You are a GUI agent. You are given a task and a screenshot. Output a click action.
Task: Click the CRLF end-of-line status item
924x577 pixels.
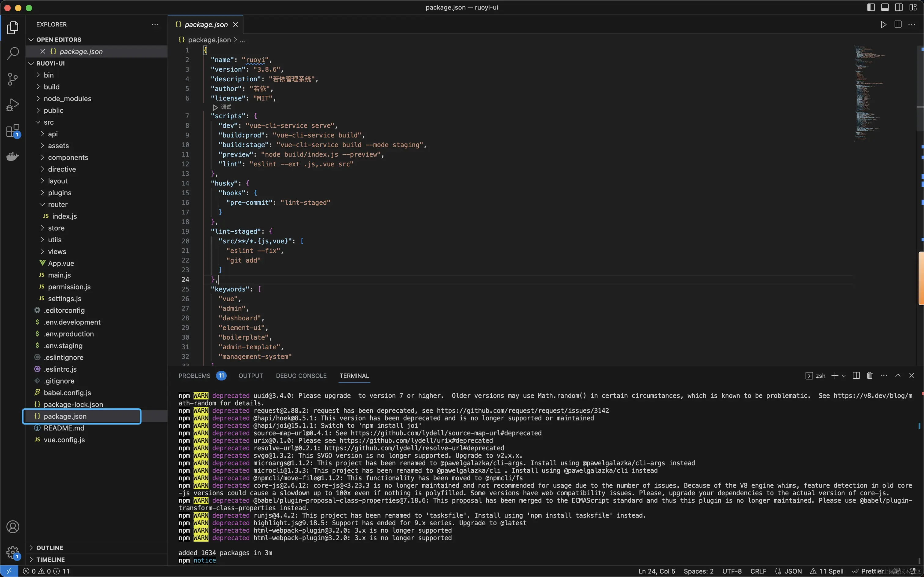click(758, 571)
